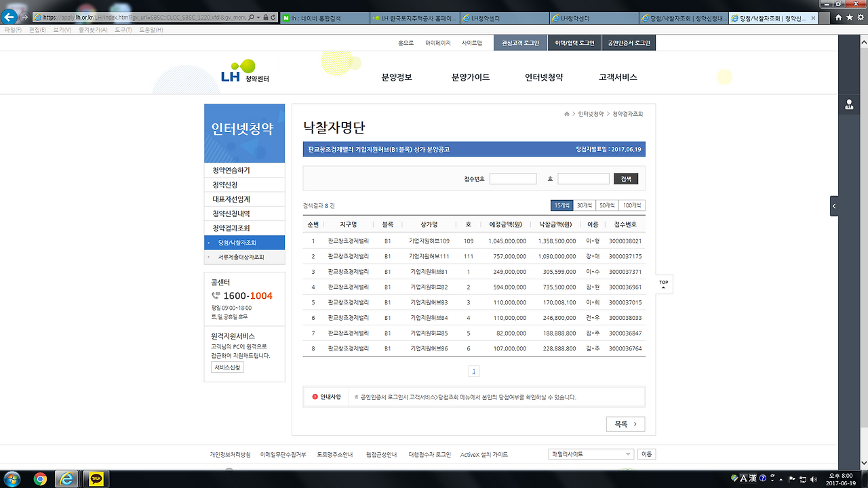Screen dimensions: 868x488
Task: Click the home icon in the breadcrumb trail
Action: (x=567, y=115)
